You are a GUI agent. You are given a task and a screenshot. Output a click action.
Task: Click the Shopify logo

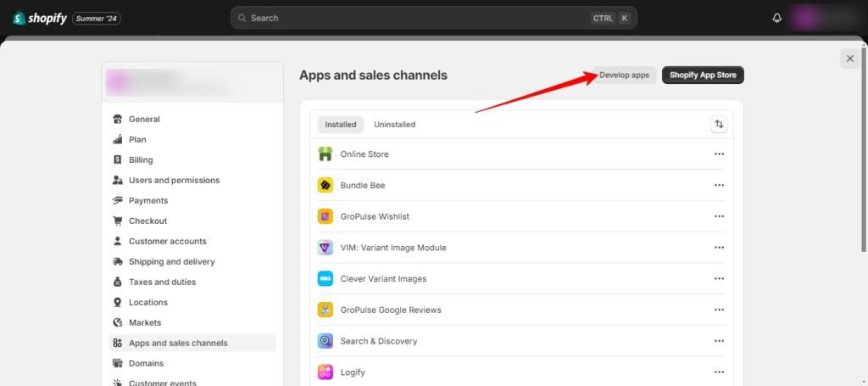click(40, 19)
